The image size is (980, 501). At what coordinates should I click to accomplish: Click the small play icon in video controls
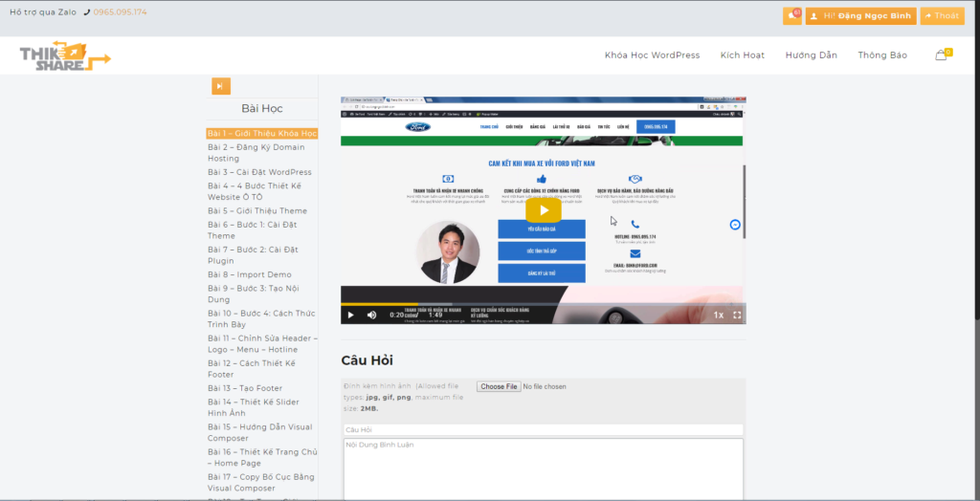[350, 315]
